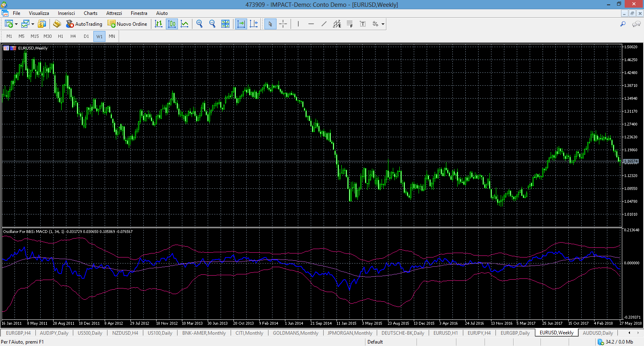The width and height of the screenshot is (644, 346).
Task: Open the search magnifier at top right
Action: pyautogui.click(x=623, y=24)
